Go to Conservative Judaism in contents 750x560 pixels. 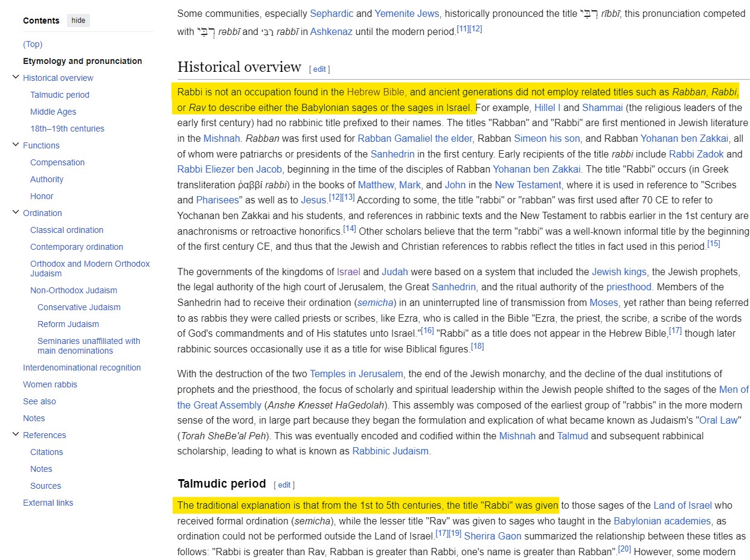79,307
